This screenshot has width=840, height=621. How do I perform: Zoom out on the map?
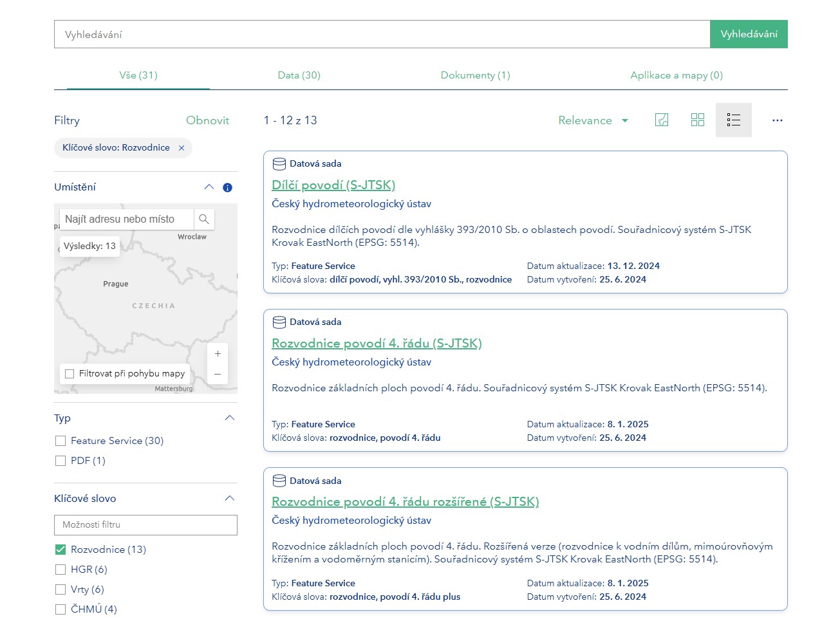click(x=218, y=374)
